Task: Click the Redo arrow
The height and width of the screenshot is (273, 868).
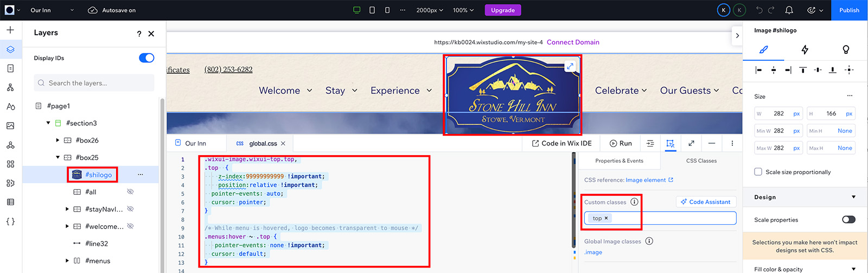Action: click(x=771, y=10)
